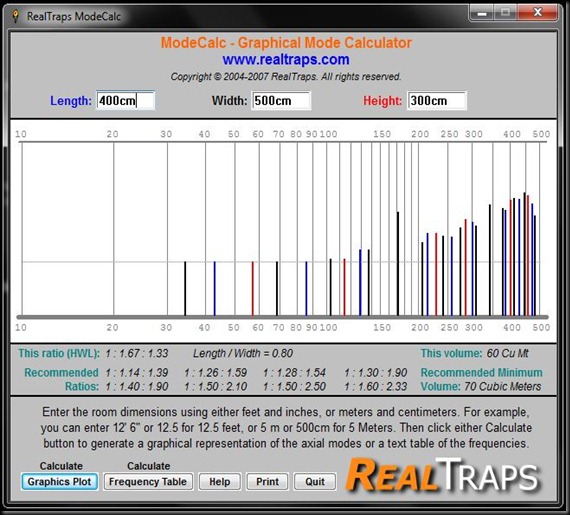Viewport: 570px width, 515px height.
Task: Click the ModeCalc - Graphical Mode Calculator heading
Action: click(x=286, y=43)
